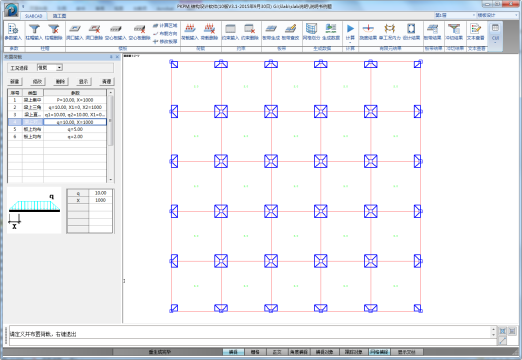
Task: Click the last button right of 显示
Action: tap(107, 81)
